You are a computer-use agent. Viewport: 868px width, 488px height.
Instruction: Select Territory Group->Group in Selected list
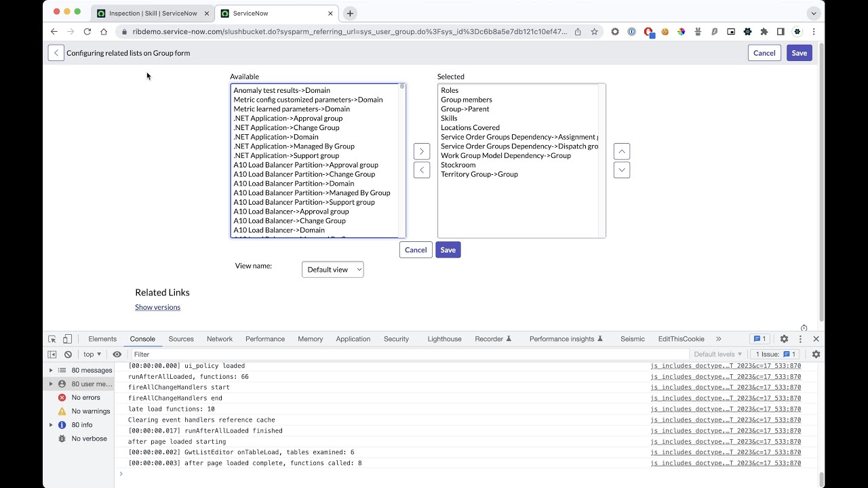tap(479, 174)
